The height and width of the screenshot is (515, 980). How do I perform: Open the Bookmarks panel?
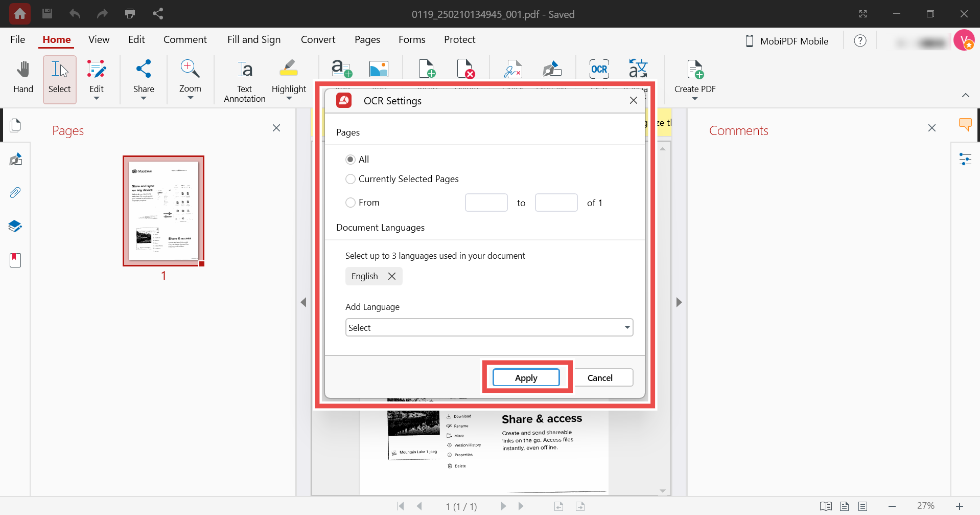(x=15, y=260)
